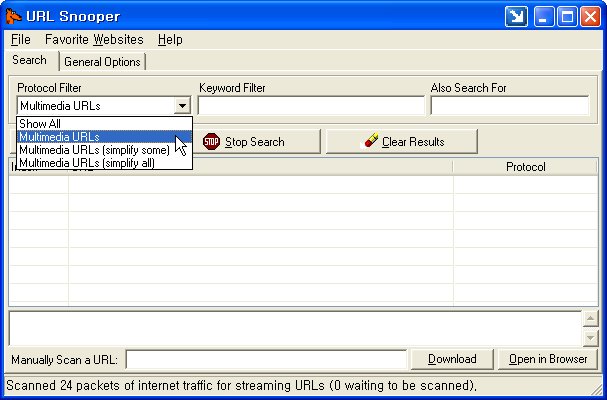
Task: Click the Clear Results button
Action: click(402, 142)
